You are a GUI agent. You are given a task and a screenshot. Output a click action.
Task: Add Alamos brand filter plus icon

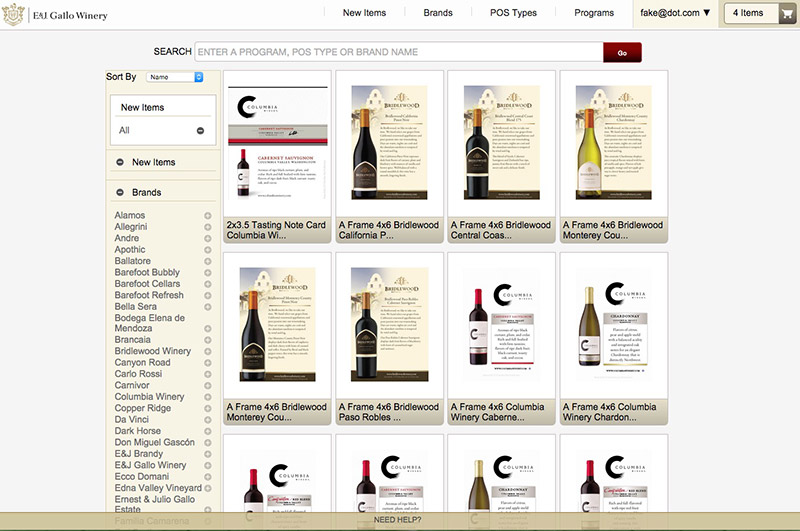(208, 216)
